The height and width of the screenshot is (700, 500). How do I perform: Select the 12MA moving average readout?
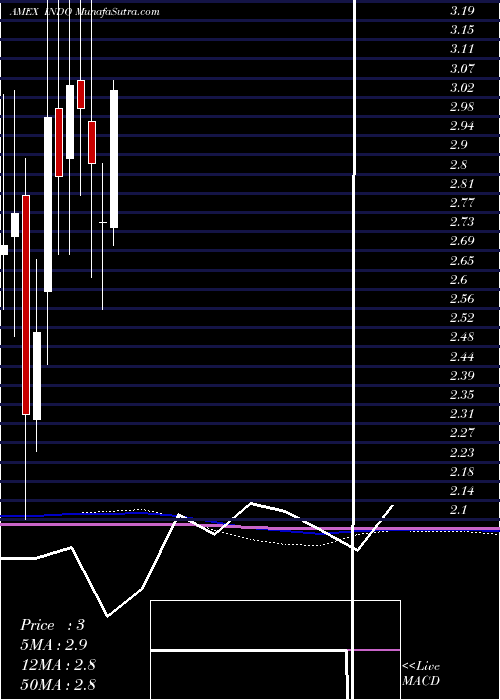[58, 664]
